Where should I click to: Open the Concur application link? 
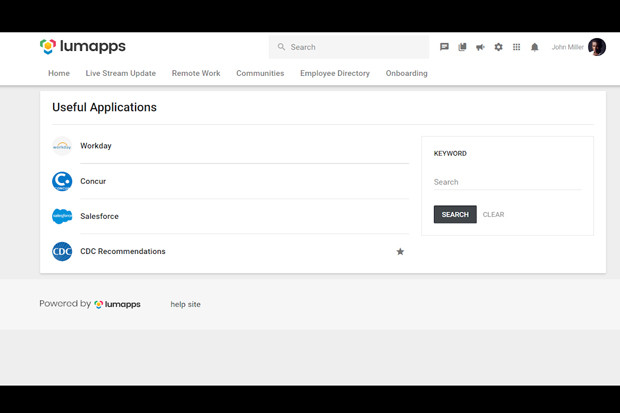[93, 181]
